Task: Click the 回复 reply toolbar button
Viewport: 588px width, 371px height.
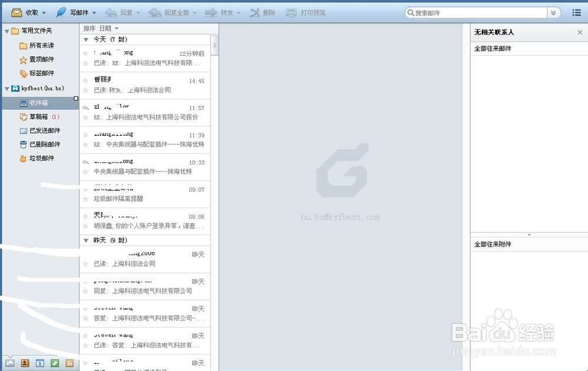Action: tap(119, 12)
